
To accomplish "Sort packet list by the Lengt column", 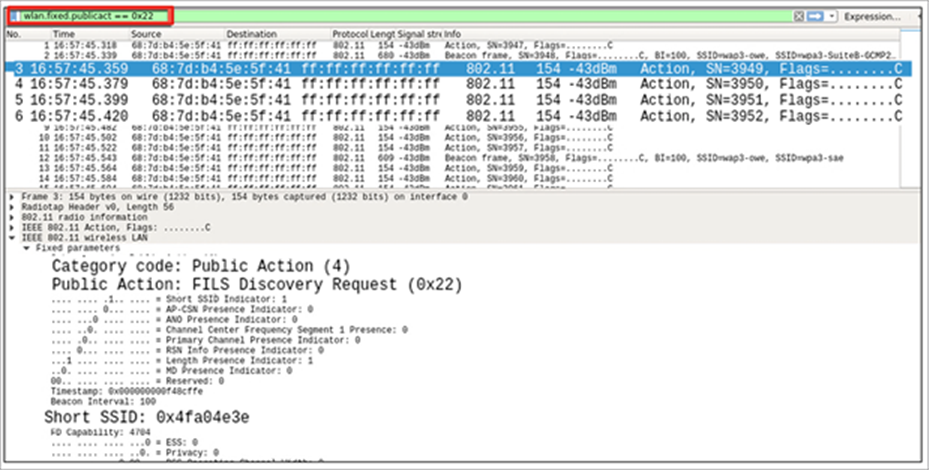I will click(x=383, y=34).
